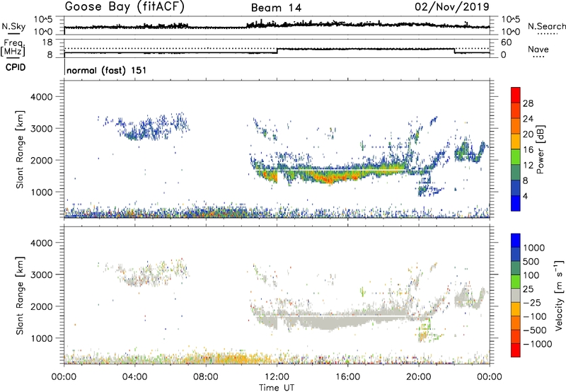The image size is (566, 392).
Task: Click the date '02/Nov/2019'
Action: click(452, 7)
